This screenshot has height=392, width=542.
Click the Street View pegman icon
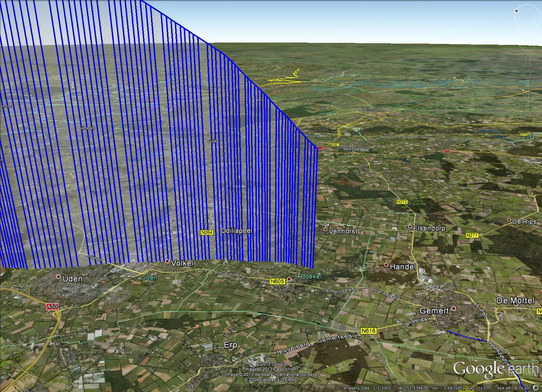(528, 62)
